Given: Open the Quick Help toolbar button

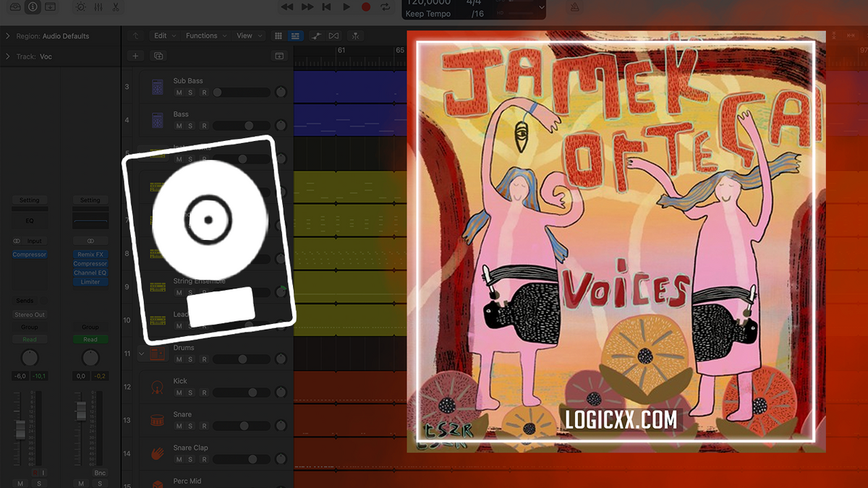Looking at the screenshot, I should (x=50, y=7).
